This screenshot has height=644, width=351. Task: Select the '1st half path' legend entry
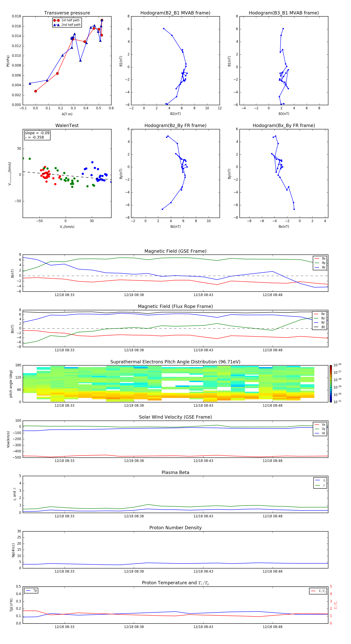tap(66, 20)
